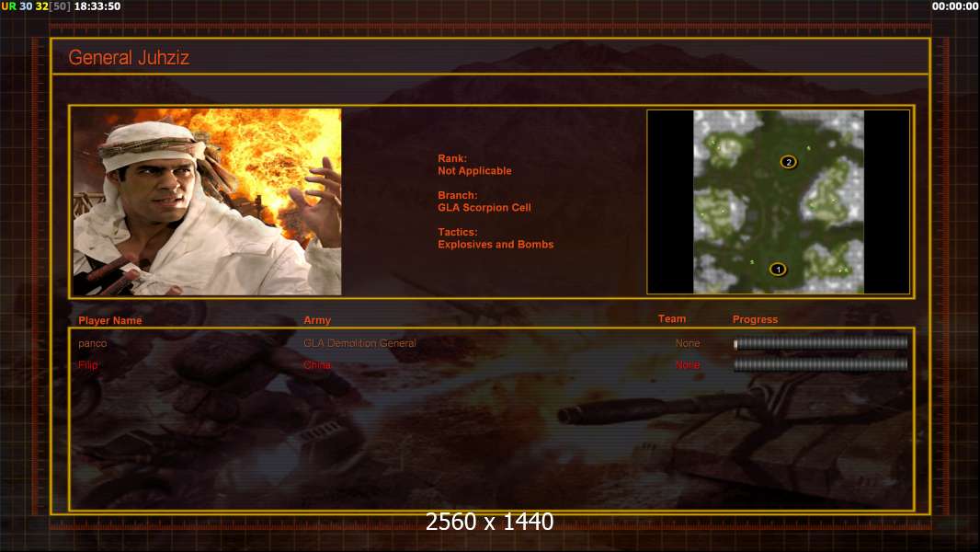Click panco's team None value
This screenshot has width=980, height=552.
click(x=688, y=342)
